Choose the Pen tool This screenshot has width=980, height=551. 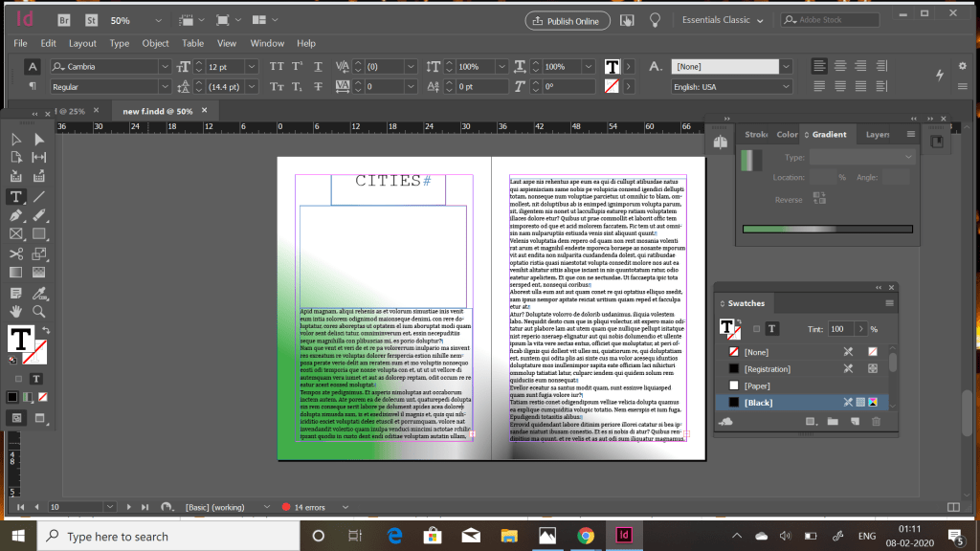click(16, 215)
